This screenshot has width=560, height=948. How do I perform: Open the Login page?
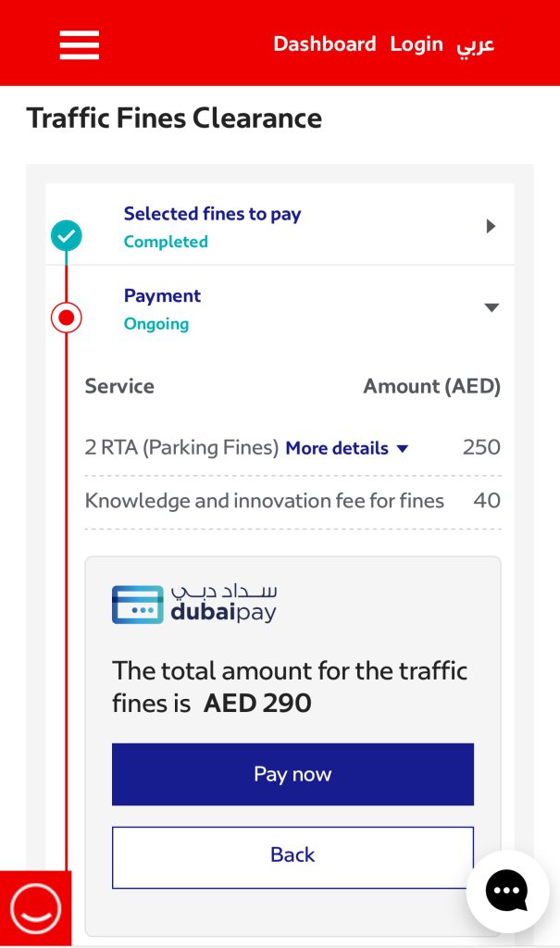coord(417,44)
